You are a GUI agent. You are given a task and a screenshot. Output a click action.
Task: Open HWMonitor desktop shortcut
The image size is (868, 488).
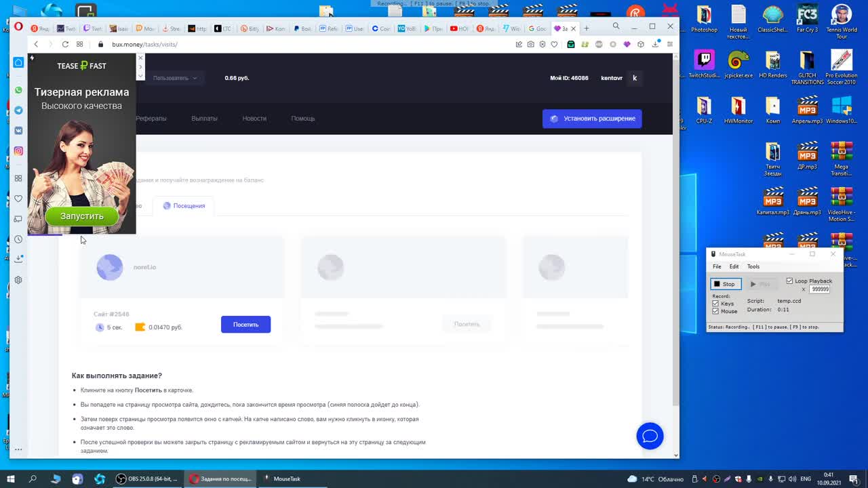click(x=738, y=110)
